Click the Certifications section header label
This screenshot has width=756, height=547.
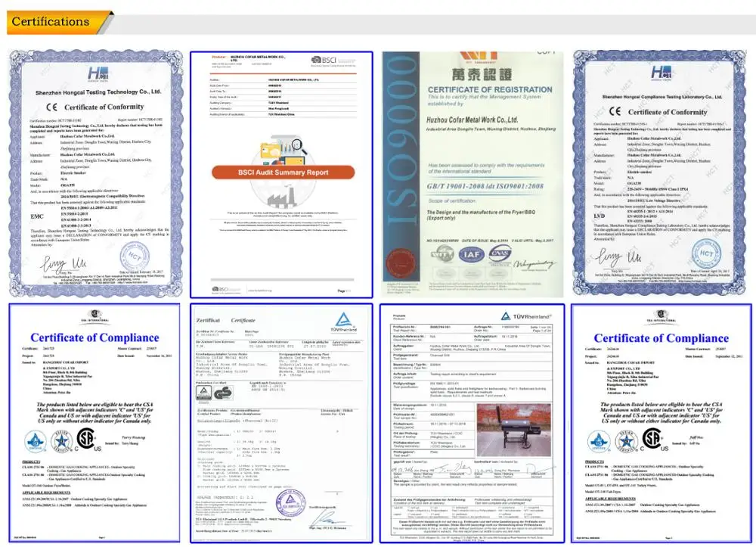coord(50,22)
